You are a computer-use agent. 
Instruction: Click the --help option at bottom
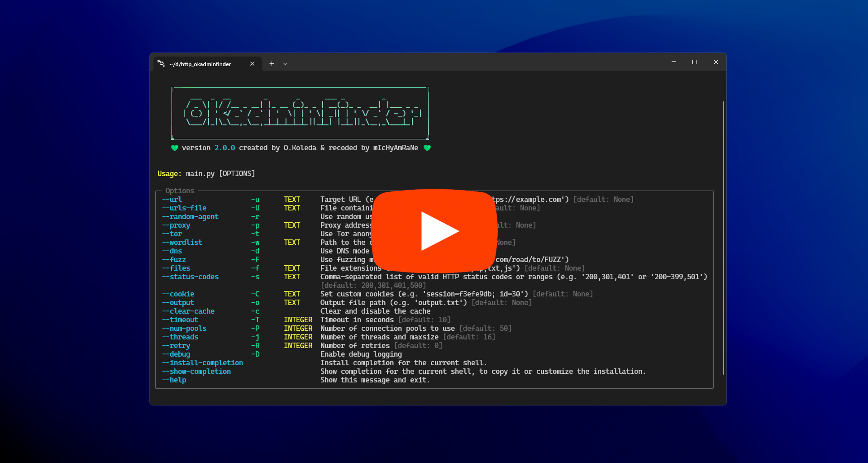click(174, 380)
